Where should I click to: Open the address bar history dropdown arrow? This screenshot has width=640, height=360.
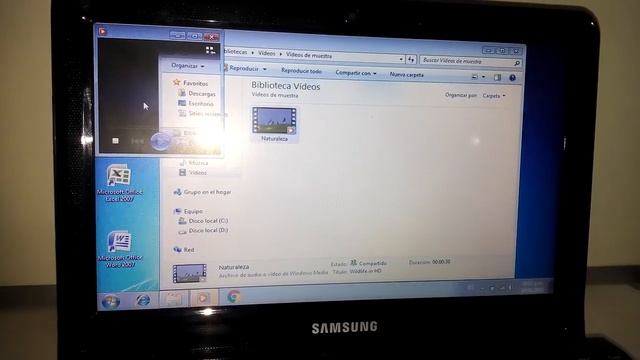401,59
